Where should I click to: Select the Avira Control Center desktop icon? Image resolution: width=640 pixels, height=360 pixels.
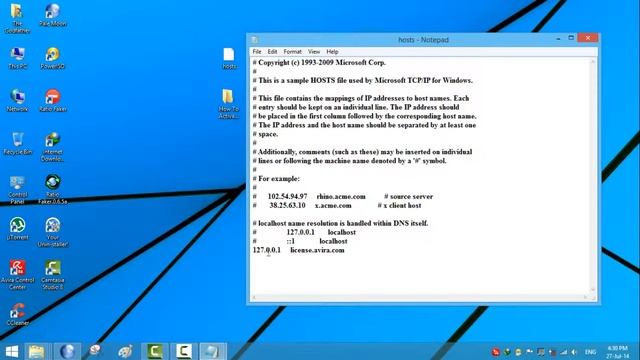17,275
